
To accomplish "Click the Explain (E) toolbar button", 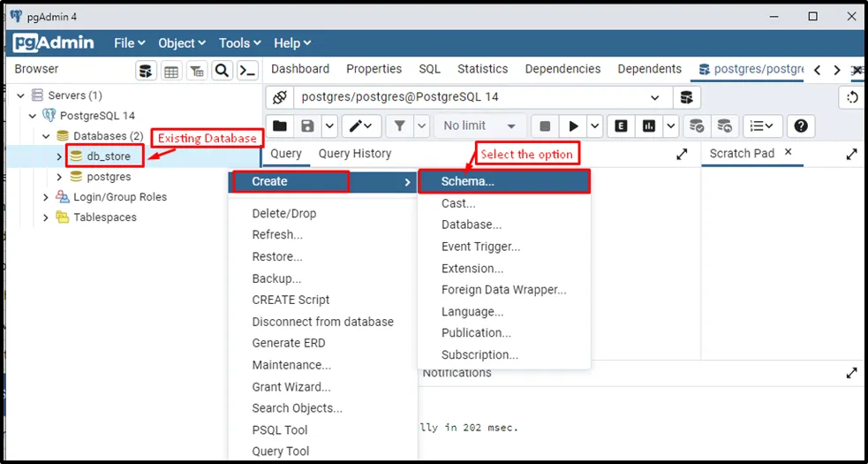I will pos(621,126).
